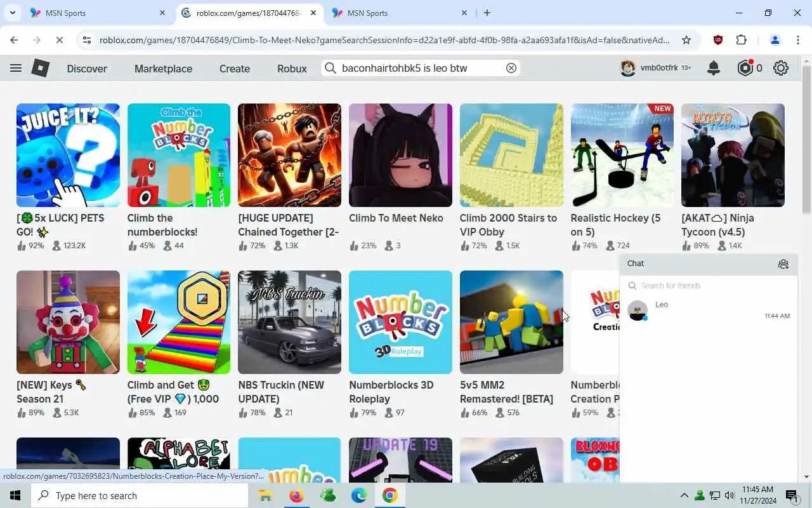This screenshot has height=508, width=812.
Task: Switch to the last MSN Sports tab
Action: coord(398,13)
